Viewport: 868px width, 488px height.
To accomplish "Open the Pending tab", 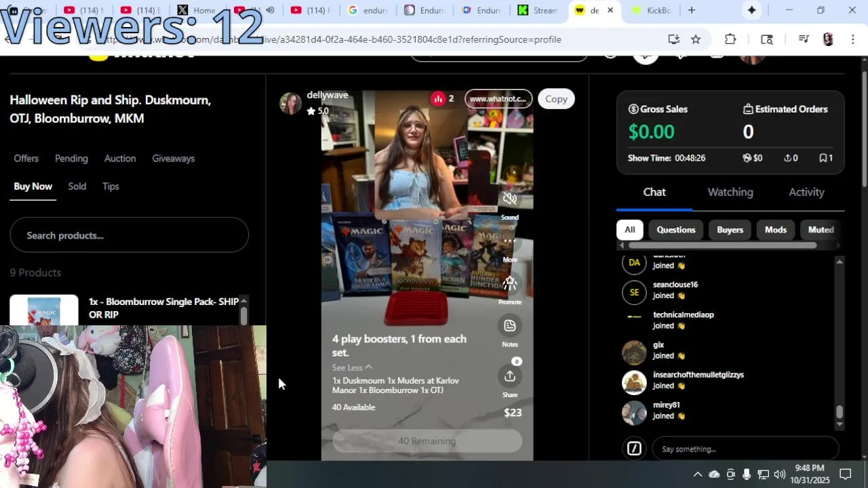I will (x=71, y=158).
